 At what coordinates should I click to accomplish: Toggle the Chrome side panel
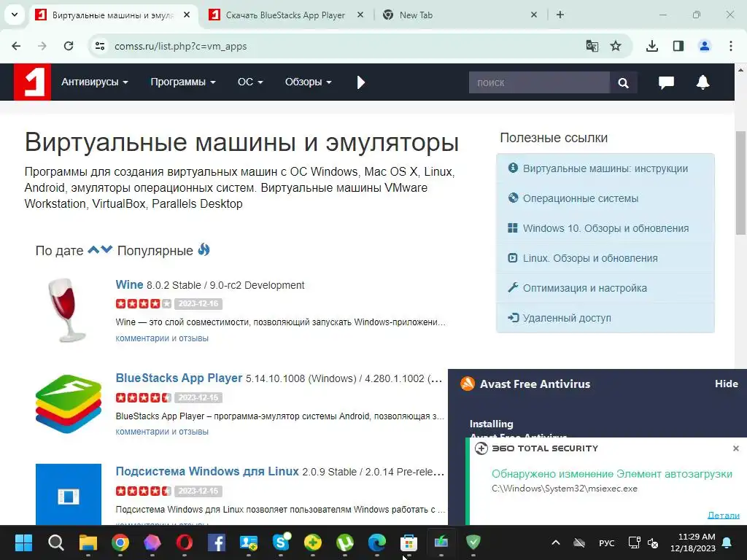tap(678, 46)
